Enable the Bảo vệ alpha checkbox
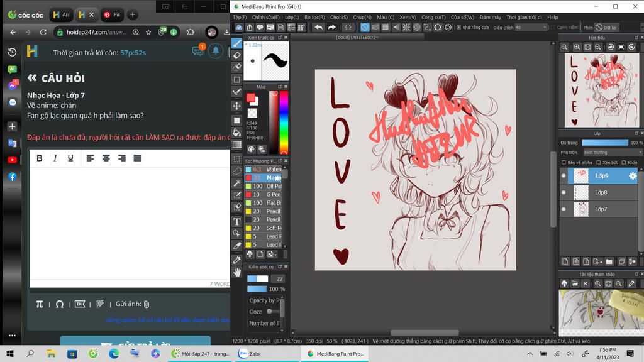 pos(563,163)
